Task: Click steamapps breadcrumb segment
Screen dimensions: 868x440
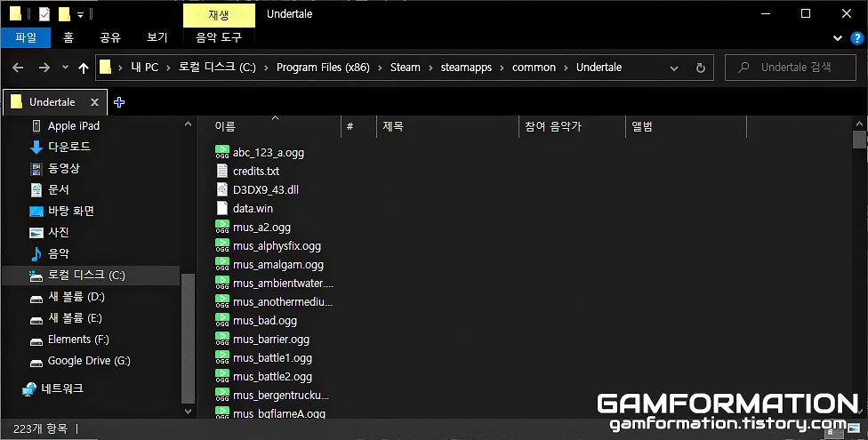Action: 466,68
